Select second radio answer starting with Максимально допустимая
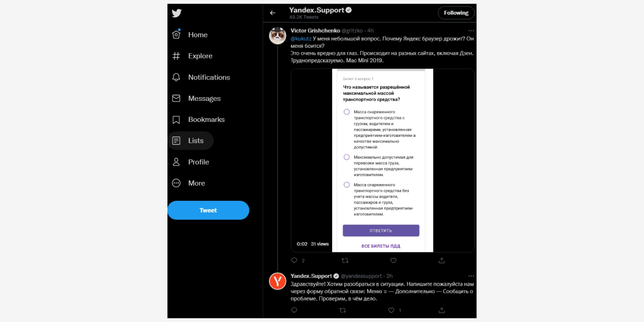The width and height of the screenshot is (644, 322). 347,157
